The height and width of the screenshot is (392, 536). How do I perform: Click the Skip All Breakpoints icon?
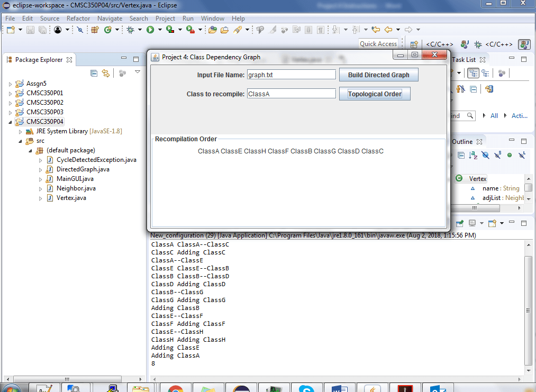tap(80, 30)
